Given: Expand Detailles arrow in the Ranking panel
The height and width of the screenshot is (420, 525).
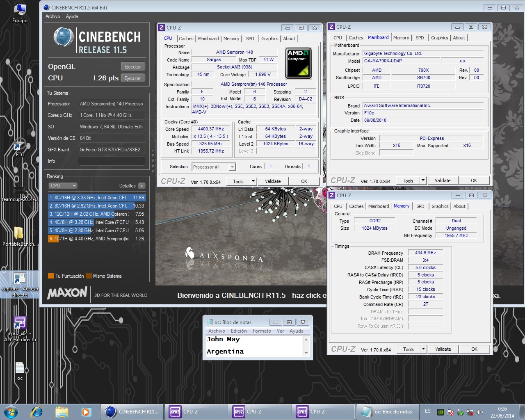Looking at the screenshot, I should [x=142, y=186].
